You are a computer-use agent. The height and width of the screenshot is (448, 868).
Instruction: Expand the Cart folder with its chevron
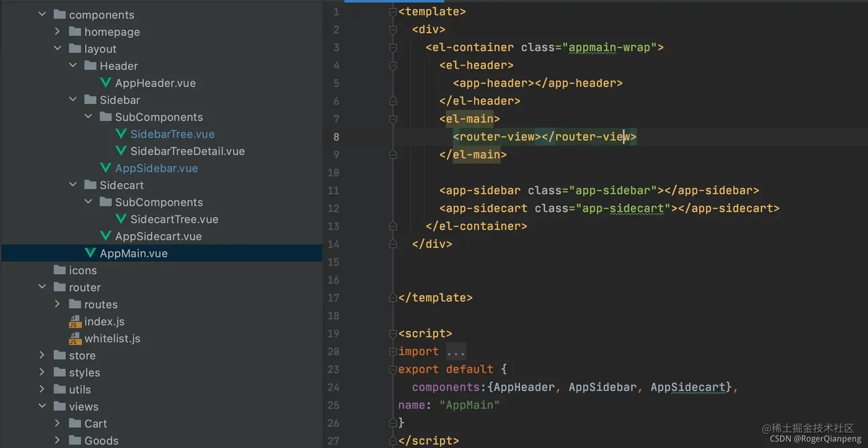click(x=57, y=423)
